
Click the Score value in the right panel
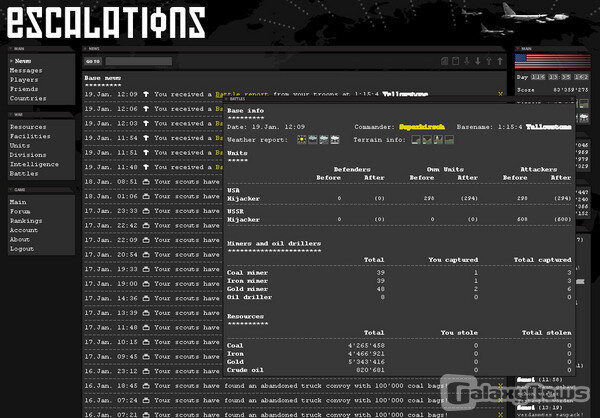point(571,90)
